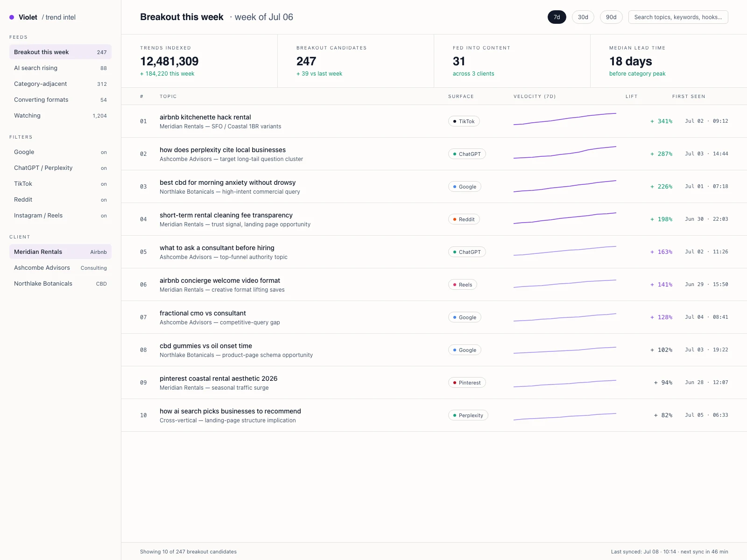The height and width of the screenshot is (560, 747).
Task: Click the Violet purple logo dot
Action: coord(12,17)
